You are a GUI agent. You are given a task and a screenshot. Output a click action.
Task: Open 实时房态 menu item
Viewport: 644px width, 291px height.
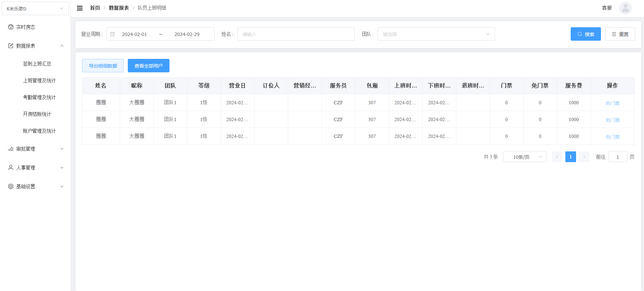[35, 27]
